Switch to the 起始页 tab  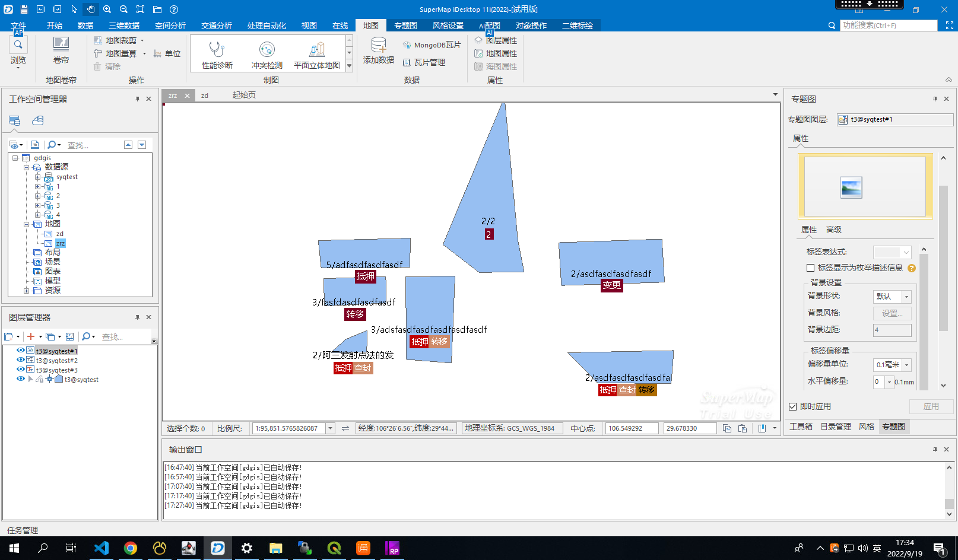click(244, 95)
